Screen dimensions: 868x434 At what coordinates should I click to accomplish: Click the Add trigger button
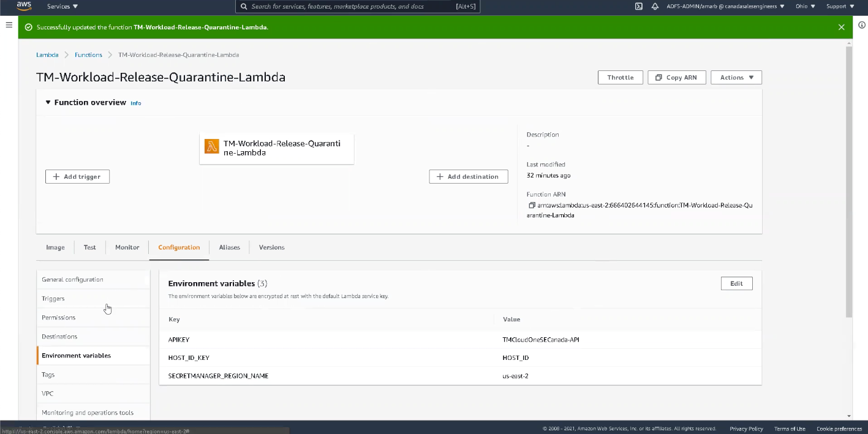77,176
